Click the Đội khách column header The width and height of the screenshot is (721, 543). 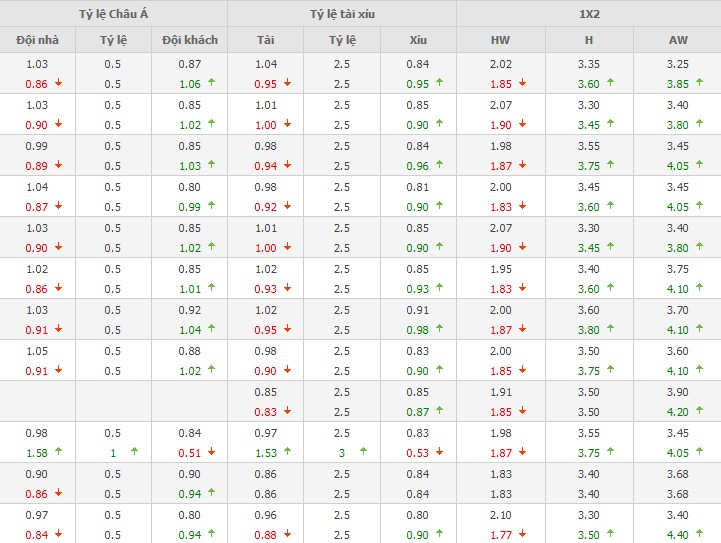[x=189, y=40]
